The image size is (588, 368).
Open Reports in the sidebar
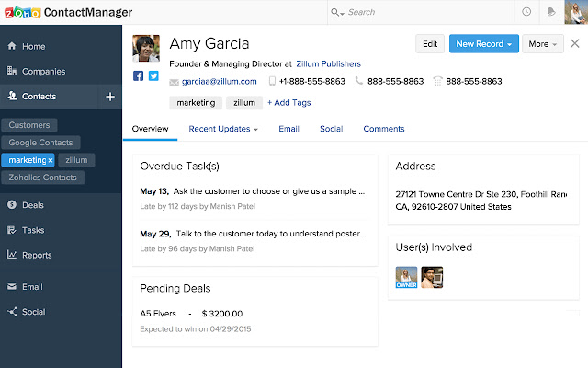[37, 255]
